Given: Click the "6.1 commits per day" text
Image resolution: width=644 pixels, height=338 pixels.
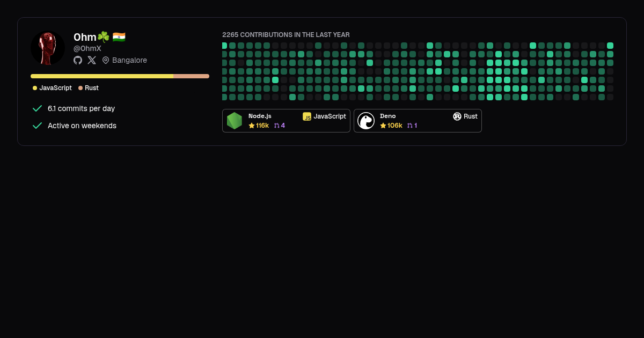Looking at the screenshot, I should pos(82,108).
